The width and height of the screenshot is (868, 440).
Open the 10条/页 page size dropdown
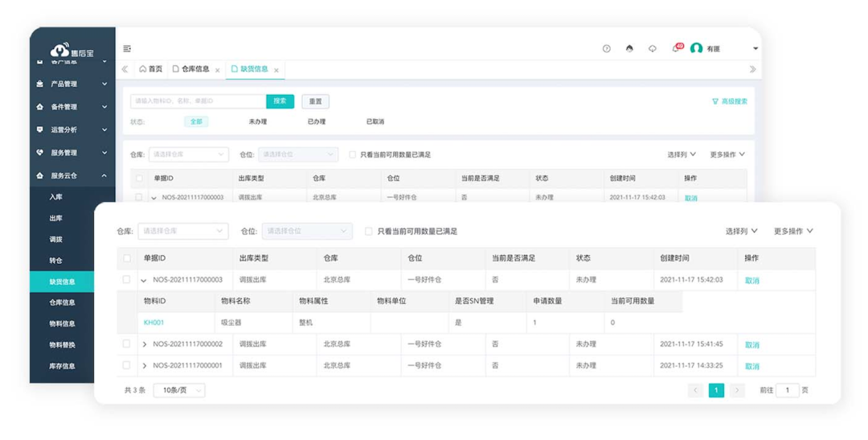179,390
